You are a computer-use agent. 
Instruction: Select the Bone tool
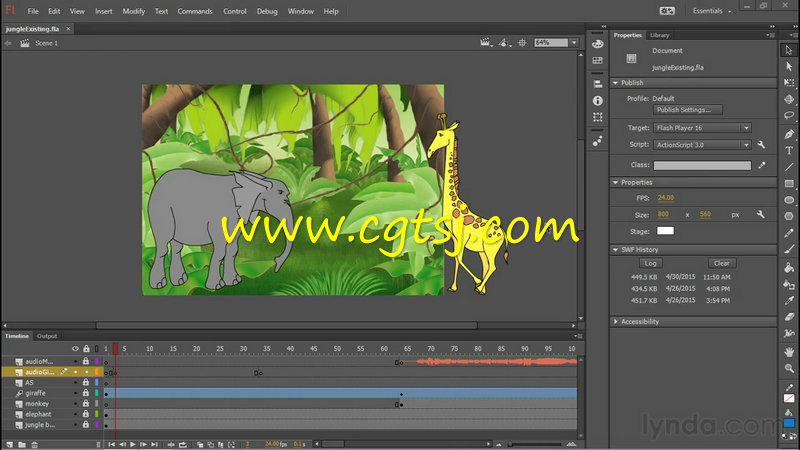789,334
